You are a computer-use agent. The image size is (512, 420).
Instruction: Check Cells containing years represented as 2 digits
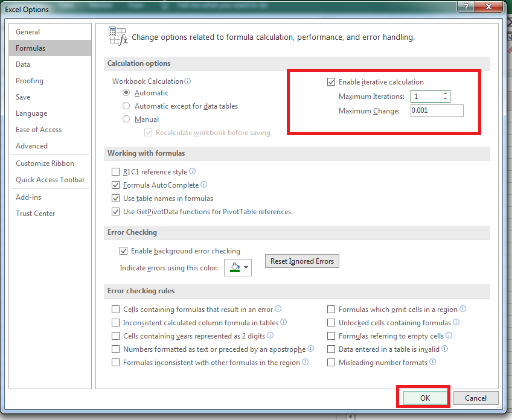pyautogui.click(x=115, y=336)
